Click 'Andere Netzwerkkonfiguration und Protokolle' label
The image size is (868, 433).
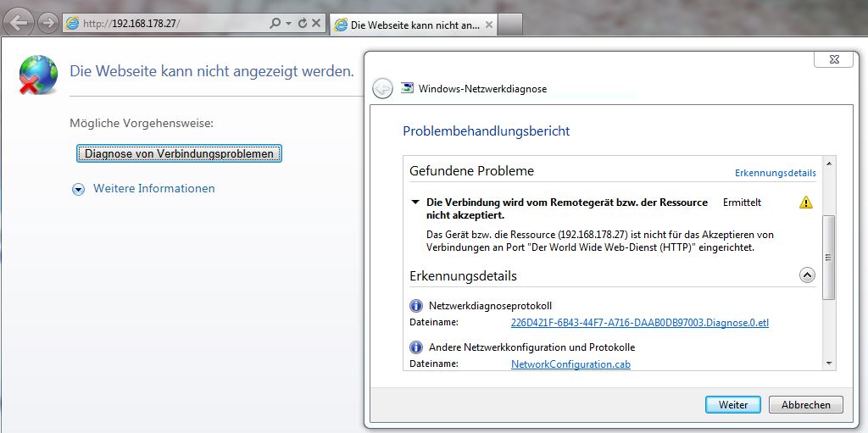531,347
